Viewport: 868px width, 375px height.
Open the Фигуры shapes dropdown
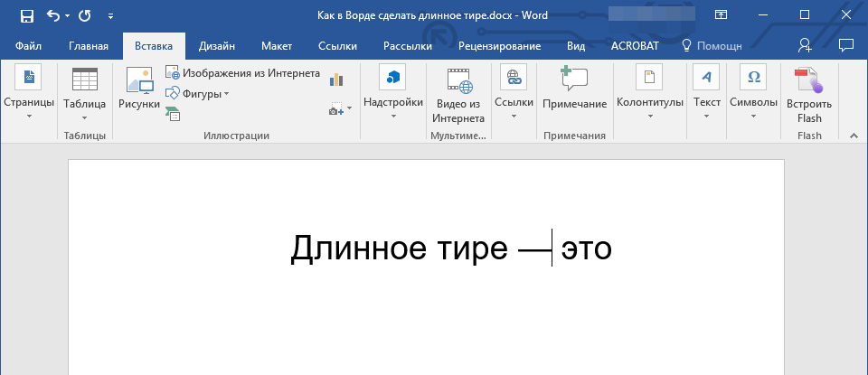(x=198, y=93)
